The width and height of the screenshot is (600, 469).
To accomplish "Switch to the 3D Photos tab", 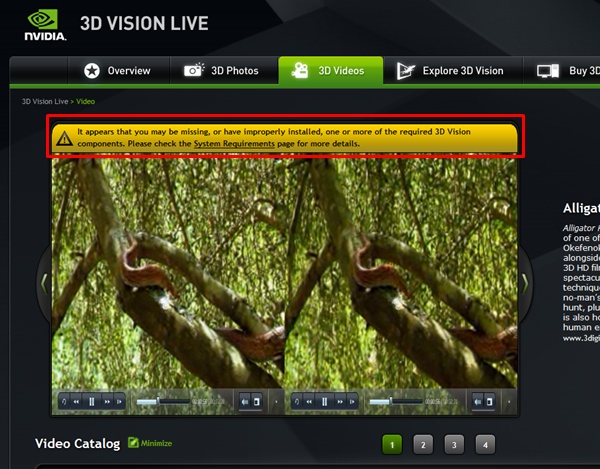I will (x=223, y=71).
